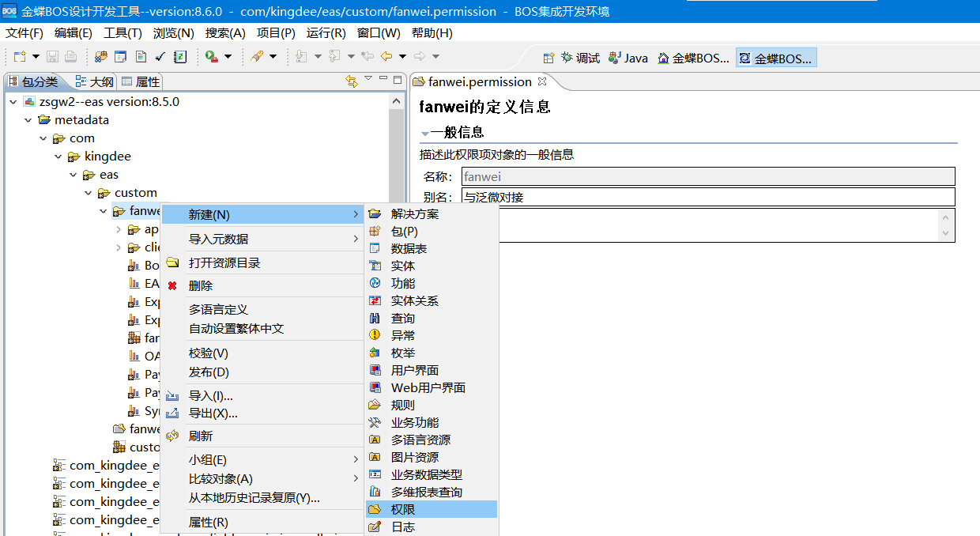Viewport: 980px width, 536px height.
Task: Click the back navigation arrow icon
Action: point(386,56)
